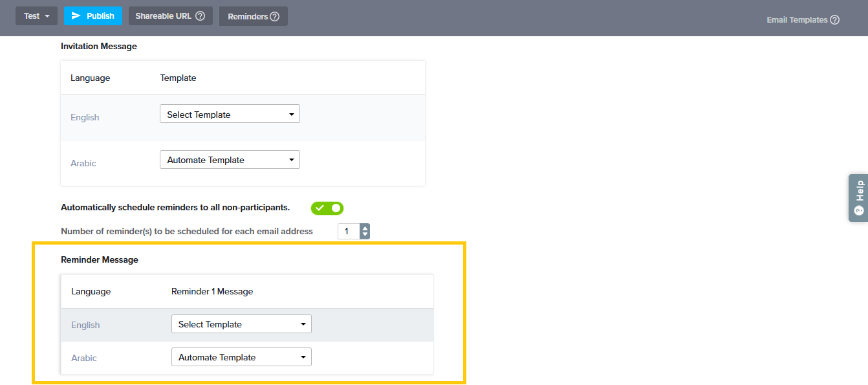Open Arabic invitation Automate Template dropdown
This screenshot has width=868, height=385.
coord(230,160)
